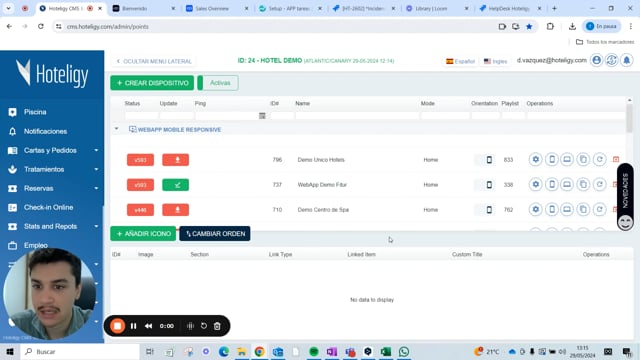Collapse the WEBAPP MOBILE RESPONSIVE group

(116, 129)
